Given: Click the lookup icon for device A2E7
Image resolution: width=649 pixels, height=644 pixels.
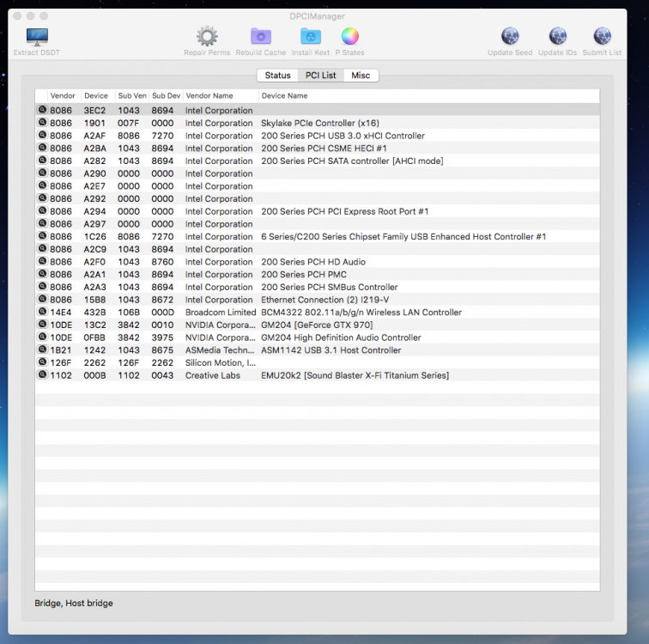Looking at the screenshot, I should coord(42,185).
